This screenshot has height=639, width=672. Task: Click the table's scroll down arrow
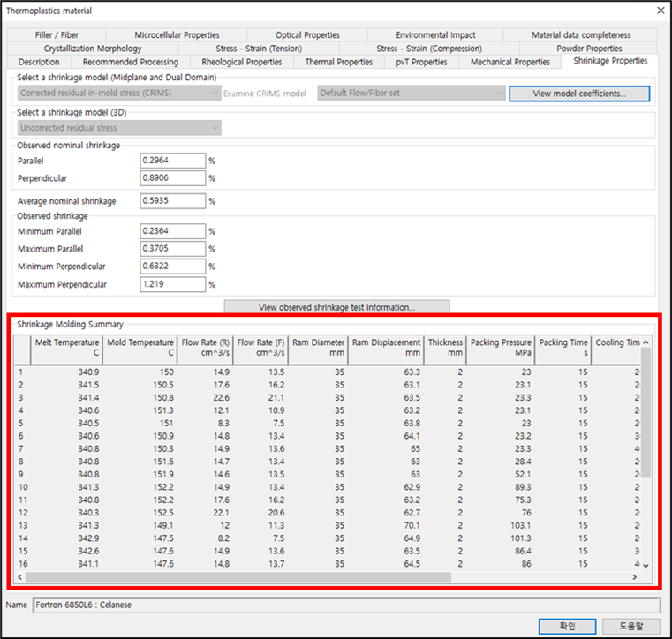click(x=646, y=565)
